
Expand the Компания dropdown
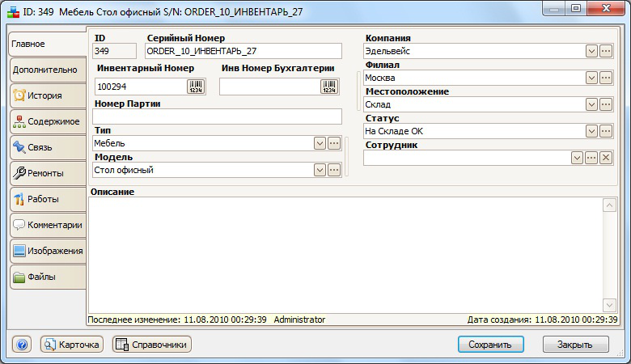(x=591, y=51)
